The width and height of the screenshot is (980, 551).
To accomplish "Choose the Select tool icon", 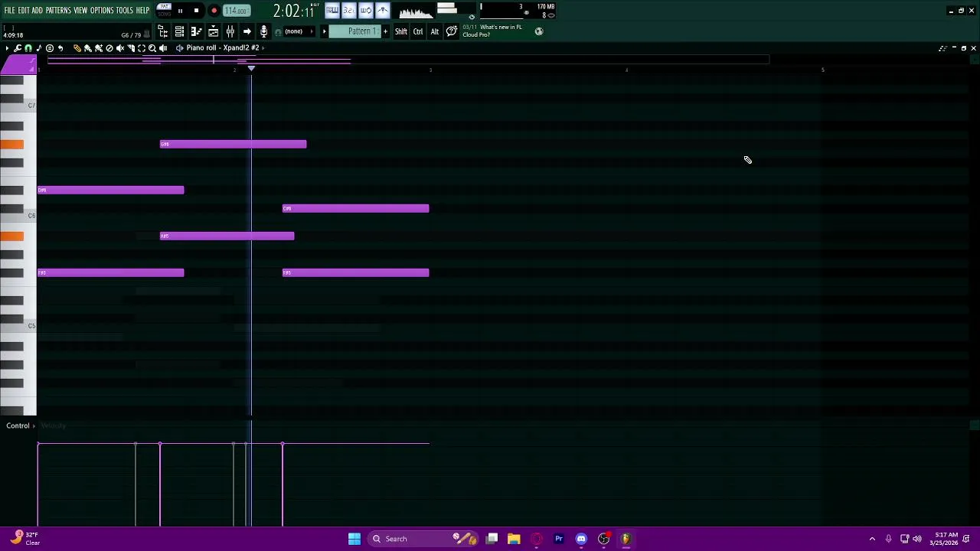I will click(x=142, y=48).
